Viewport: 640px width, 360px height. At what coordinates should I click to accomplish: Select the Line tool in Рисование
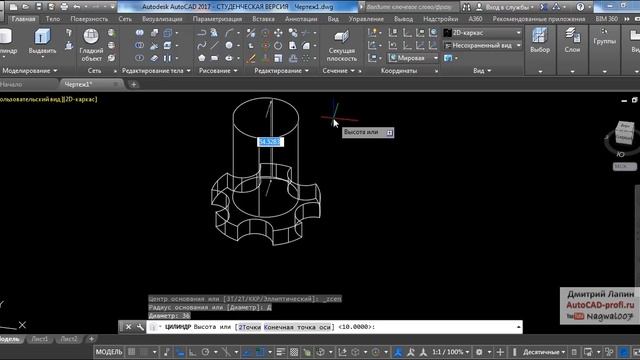coord(215,45)
